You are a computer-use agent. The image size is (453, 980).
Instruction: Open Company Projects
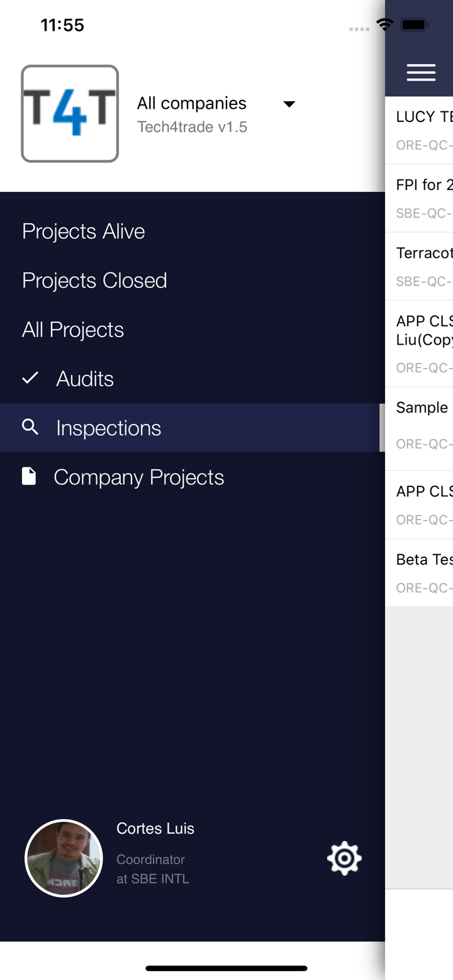tap(140, 476)
